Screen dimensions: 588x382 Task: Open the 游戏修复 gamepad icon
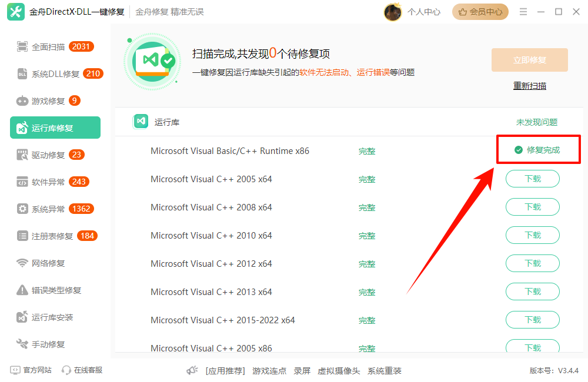[x=22, y=101]
